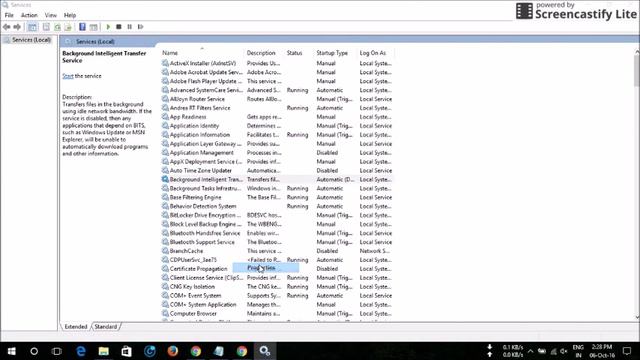The width and height of the screenshot is (640, 360).
Task: Select the Bluetooth Handsfree Service row
Action: coord(277,233)
